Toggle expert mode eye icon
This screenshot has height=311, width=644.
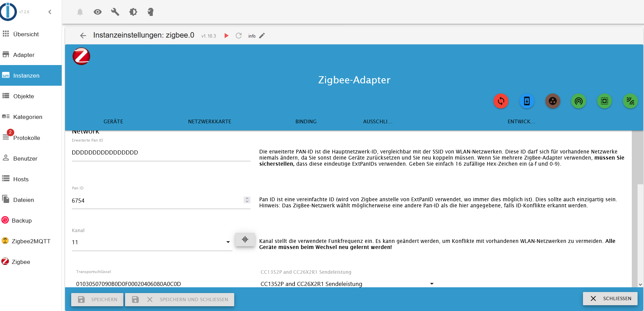pos(98,12)
